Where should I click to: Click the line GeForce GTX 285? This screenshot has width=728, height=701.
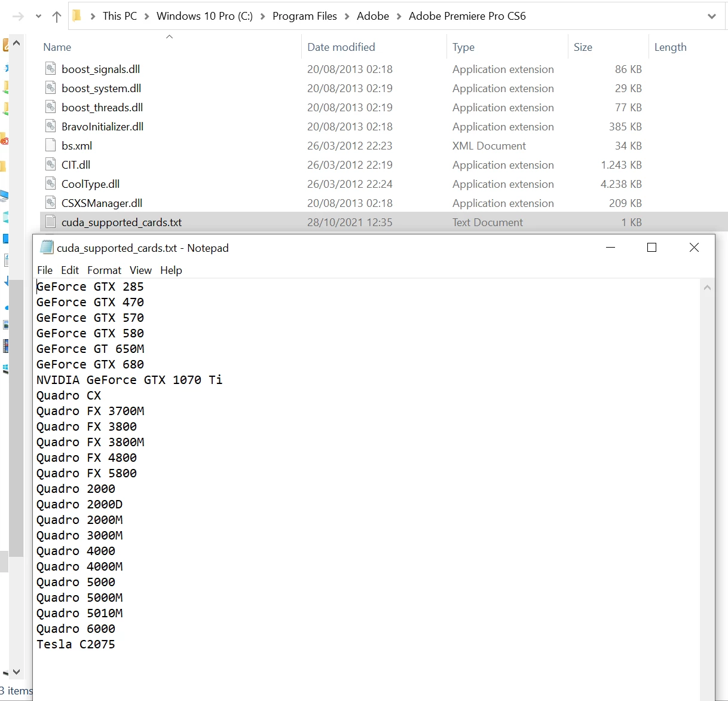(x=90, y=287)
